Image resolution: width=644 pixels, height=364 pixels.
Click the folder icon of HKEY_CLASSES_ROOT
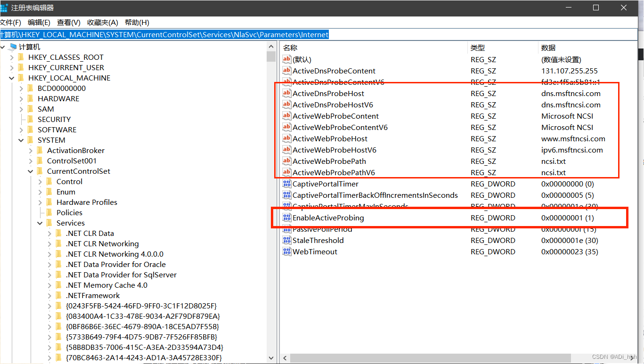point(21,57)
